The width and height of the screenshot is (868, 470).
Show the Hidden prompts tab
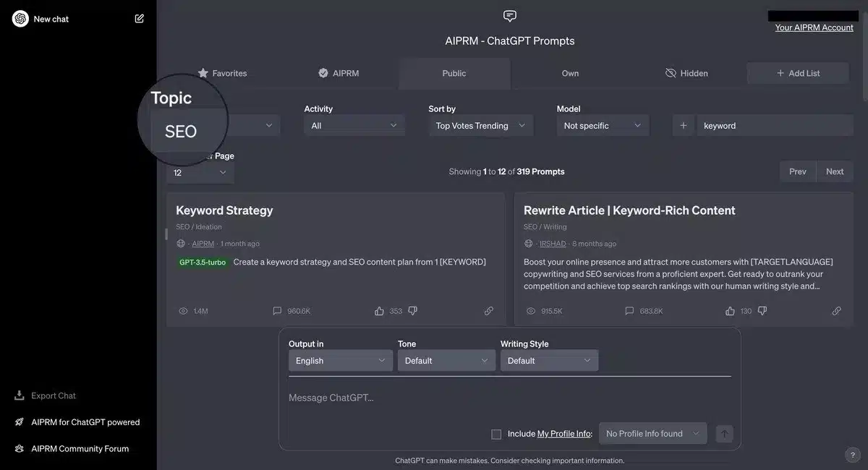[686, 73]
